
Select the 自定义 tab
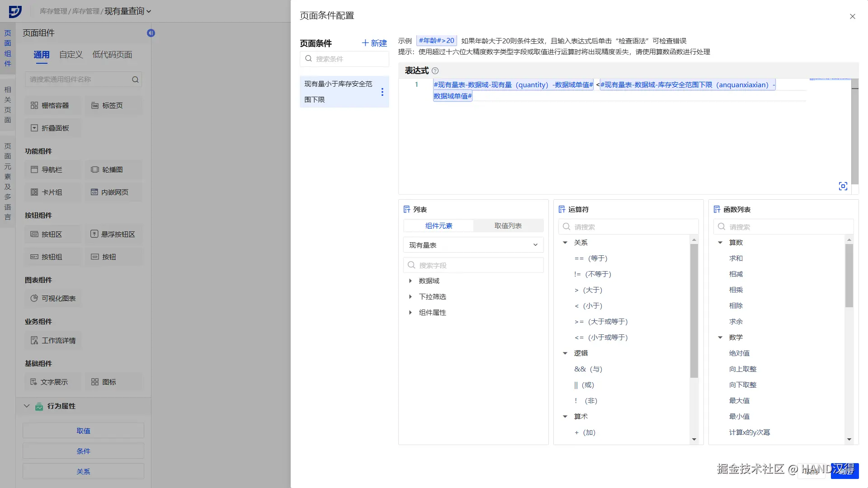pyautogui.click(x=71, y=55)
